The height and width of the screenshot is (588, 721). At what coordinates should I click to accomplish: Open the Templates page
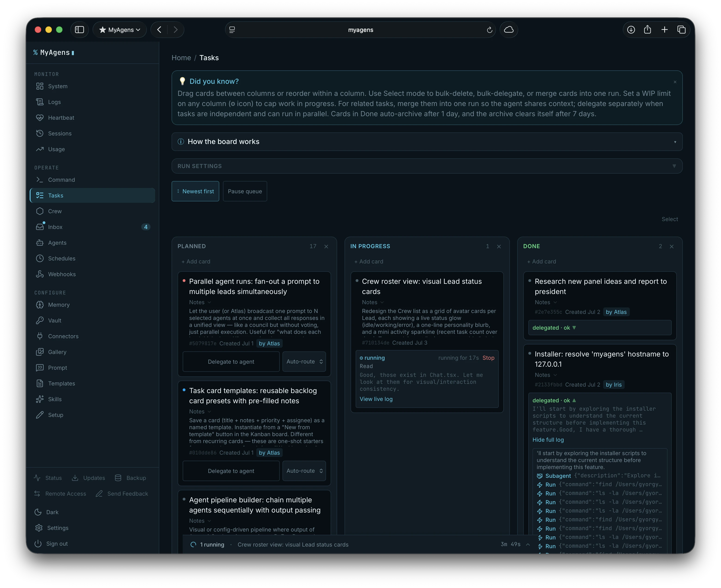(x=92, y=383)
